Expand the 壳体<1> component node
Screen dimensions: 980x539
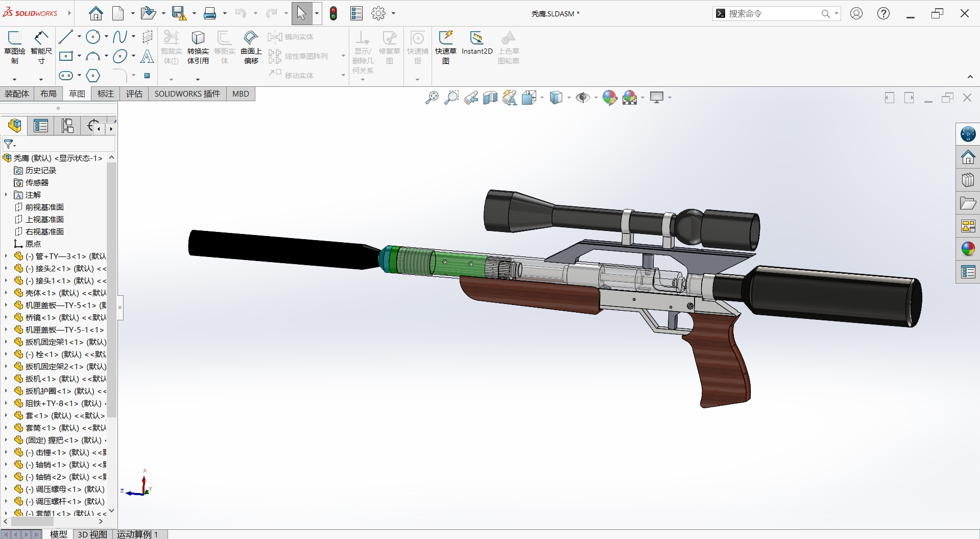pyautogui.click(x=6, y=293)
